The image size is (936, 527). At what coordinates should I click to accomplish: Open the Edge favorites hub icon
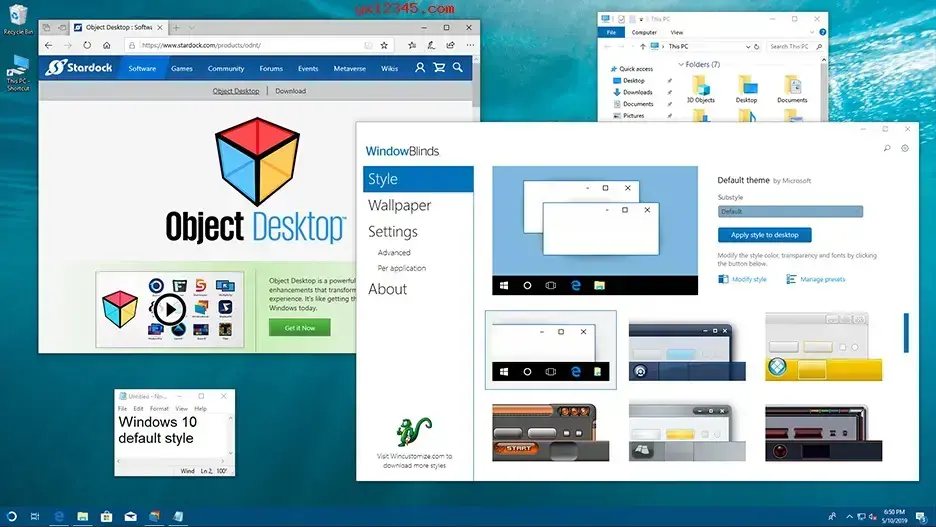pyautogui.click(x=412, y=45)
